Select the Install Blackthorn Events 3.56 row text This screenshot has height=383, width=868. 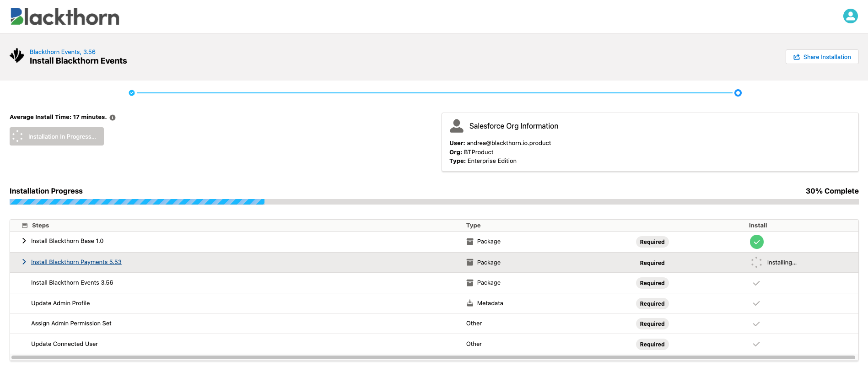72,283
